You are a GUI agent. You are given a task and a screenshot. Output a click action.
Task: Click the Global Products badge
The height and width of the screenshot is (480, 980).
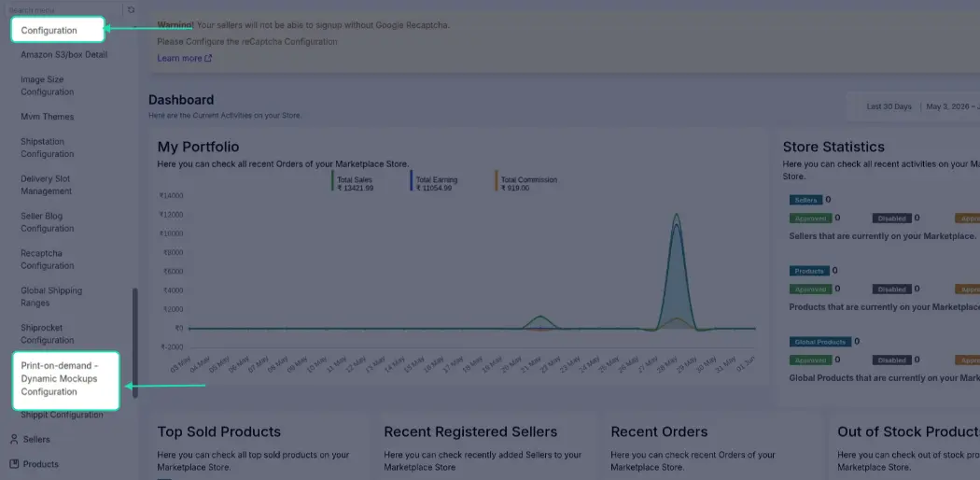point(820,342)
